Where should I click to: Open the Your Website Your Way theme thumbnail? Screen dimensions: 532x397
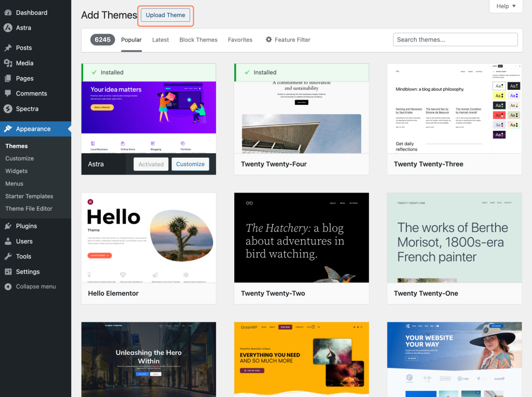(454, 359)
